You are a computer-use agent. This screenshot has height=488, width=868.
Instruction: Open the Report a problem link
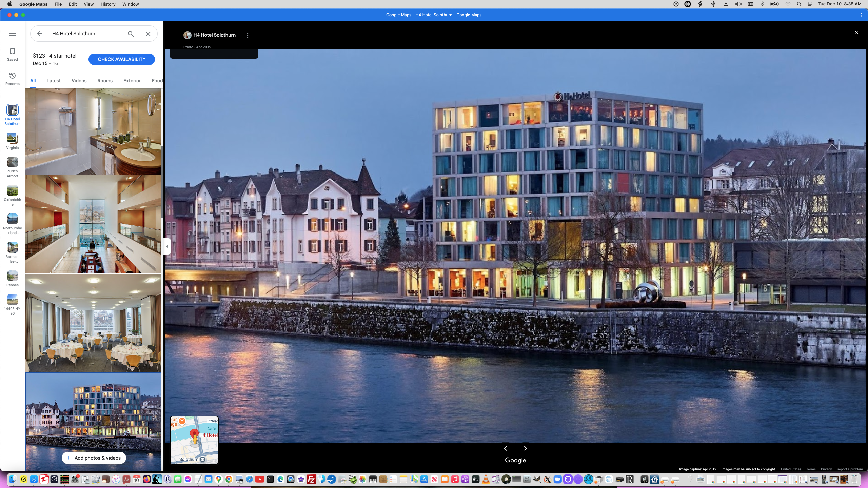849,469
